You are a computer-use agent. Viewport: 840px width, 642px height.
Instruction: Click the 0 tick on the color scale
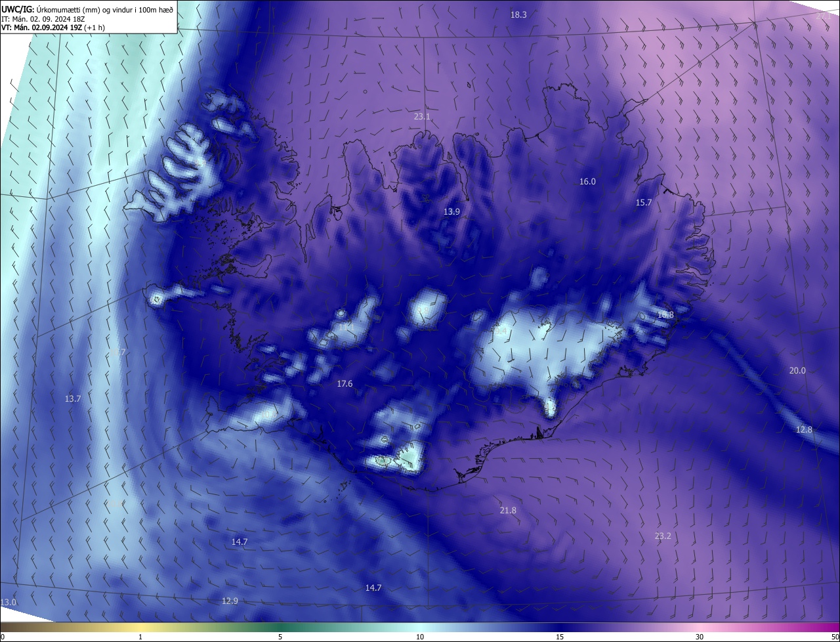[x=3, y=637]
